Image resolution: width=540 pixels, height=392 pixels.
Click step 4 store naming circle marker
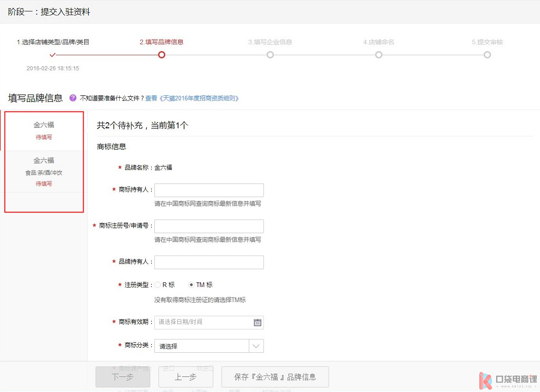click(379, 55)
